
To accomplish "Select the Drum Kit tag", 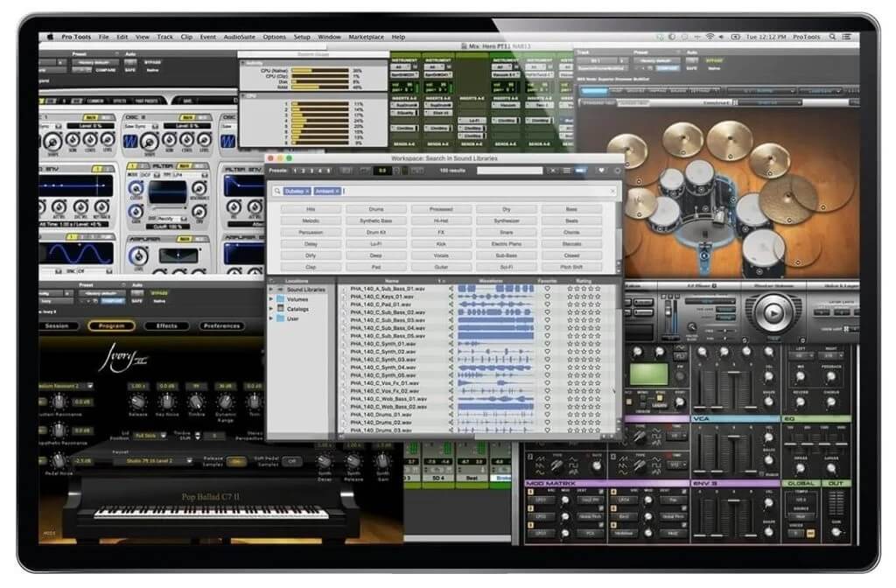I will pyautogui.click(x=376, y=233).
